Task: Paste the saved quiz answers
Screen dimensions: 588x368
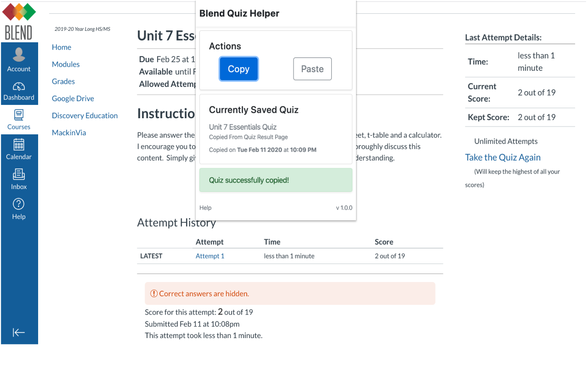Action: coord(312,69)
